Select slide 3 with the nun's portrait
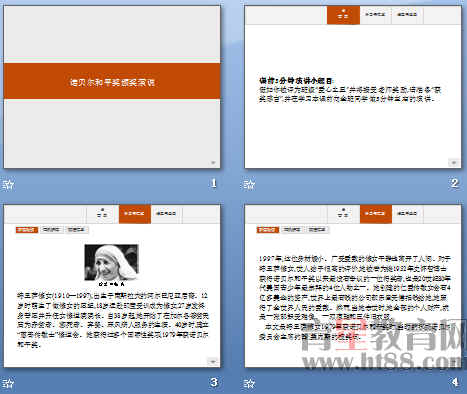467x394 pixels. pos(112,286)
